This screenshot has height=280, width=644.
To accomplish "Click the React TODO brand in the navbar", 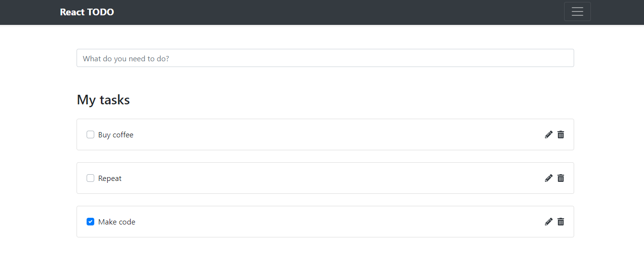I will pos(87,11).
